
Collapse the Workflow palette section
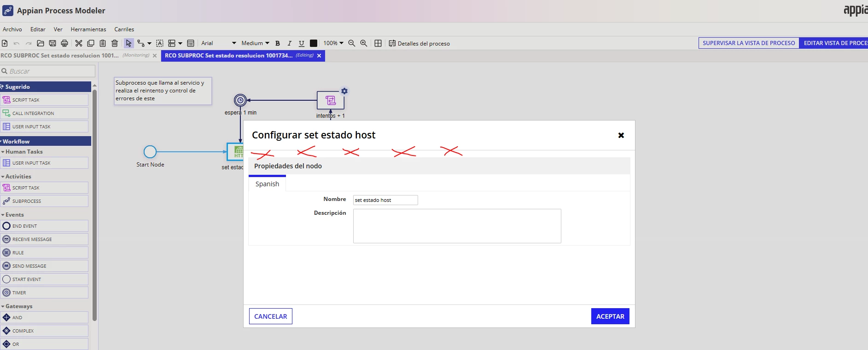(46, 142)
